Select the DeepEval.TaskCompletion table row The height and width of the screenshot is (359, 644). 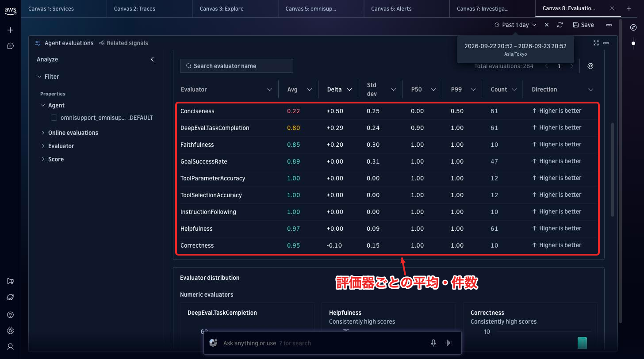click(x=387, y=128)
